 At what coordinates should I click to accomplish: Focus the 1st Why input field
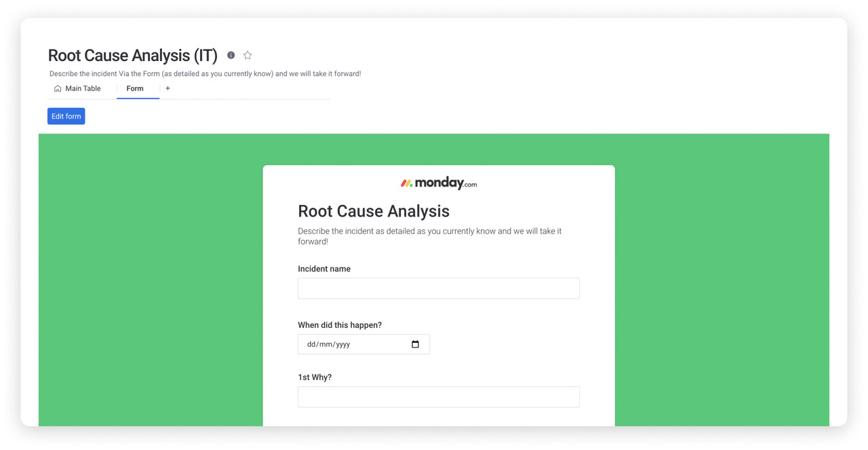click(438, 397)
